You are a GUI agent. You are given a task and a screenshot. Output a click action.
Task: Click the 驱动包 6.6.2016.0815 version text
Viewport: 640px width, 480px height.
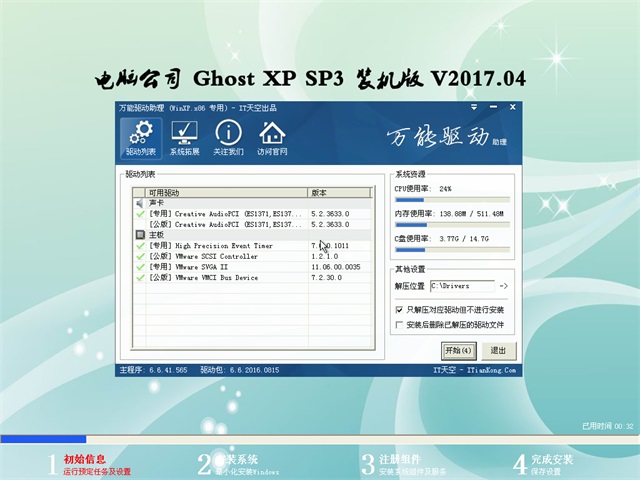[240, 370]
